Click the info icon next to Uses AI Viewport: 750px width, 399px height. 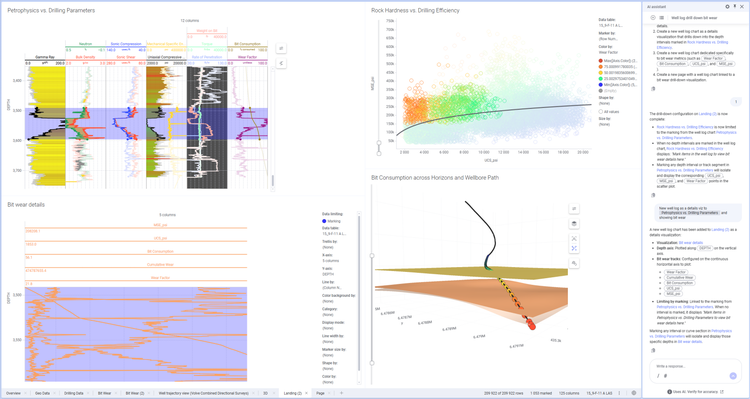point(670,392)
